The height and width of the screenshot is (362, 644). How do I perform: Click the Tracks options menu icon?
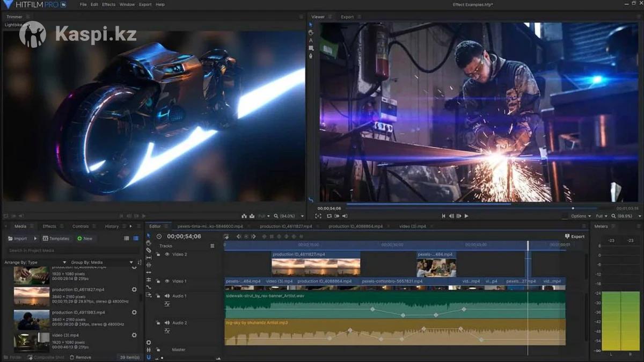click(x=213, y=246)
